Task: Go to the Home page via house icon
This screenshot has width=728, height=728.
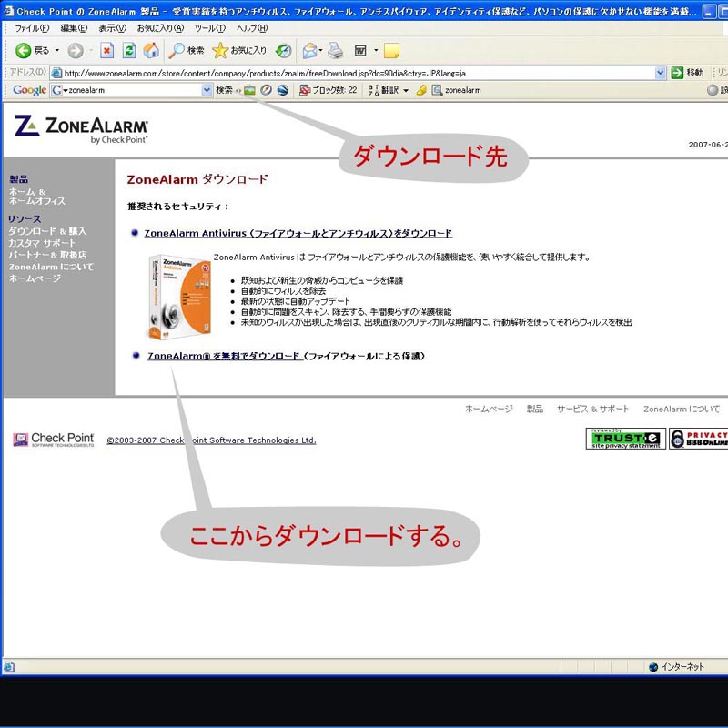Action: point(151,51)
